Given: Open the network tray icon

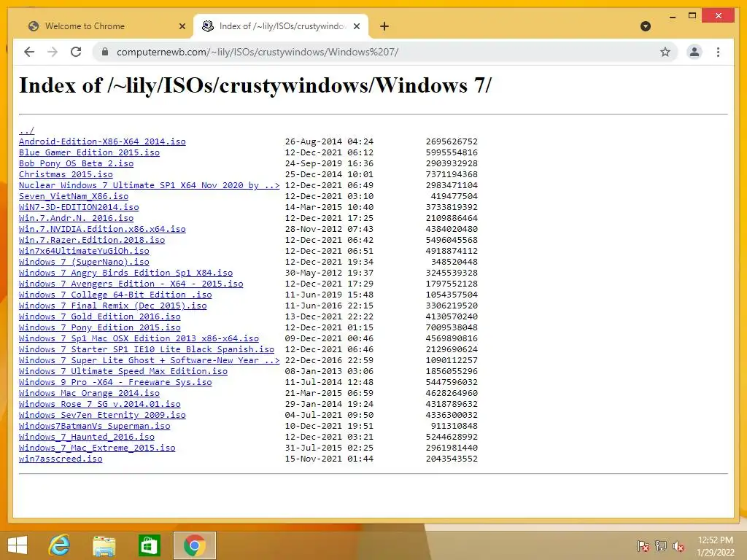Looking at the screenshot, I should tap(661, 546).
